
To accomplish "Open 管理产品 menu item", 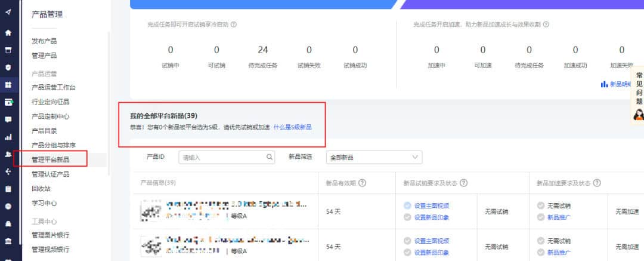I will pos(44,56).
